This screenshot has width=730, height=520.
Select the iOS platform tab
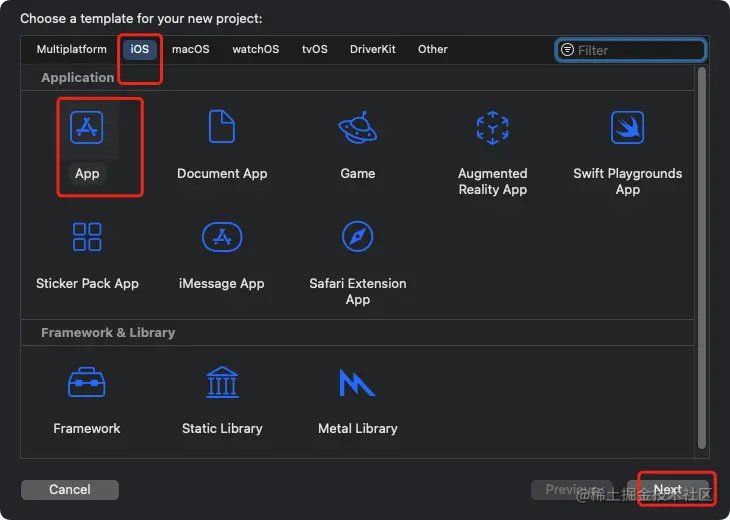(140, 49)
